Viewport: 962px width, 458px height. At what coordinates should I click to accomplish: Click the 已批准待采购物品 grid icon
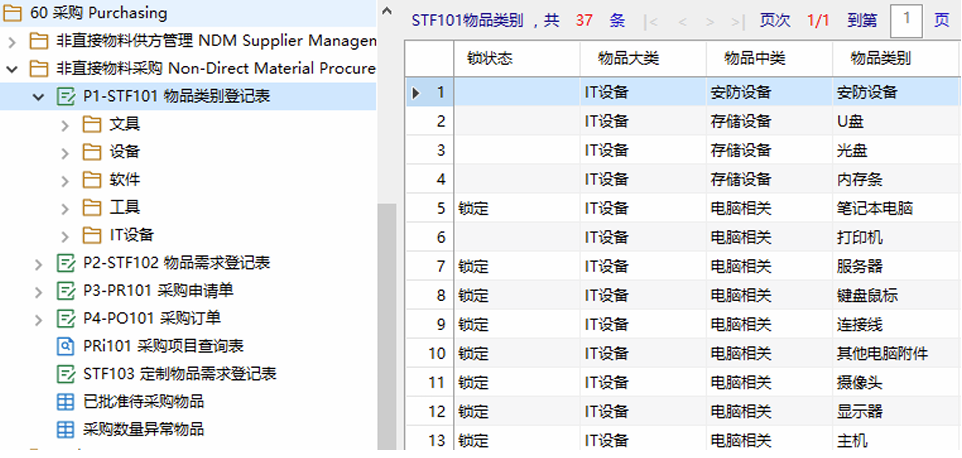pyautogui.click(x=66, y=401)
